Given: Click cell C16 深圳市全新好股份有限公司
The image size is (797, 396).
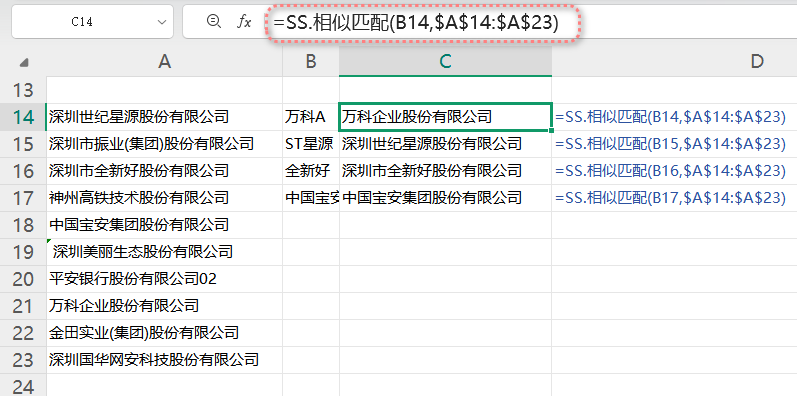Looking at the screenshot, I should click(x=445, y=171).
